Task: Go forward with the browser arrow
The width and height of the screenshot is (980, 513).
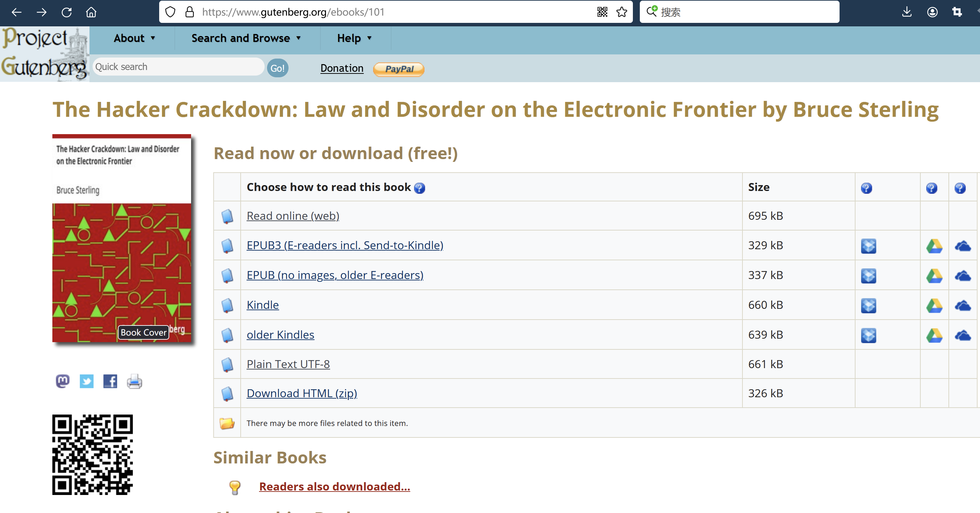Action: [42, 12]
